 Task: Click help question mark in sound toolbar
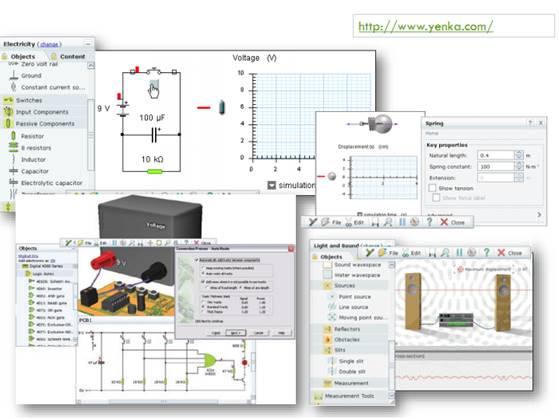click(x=486, y=252)
